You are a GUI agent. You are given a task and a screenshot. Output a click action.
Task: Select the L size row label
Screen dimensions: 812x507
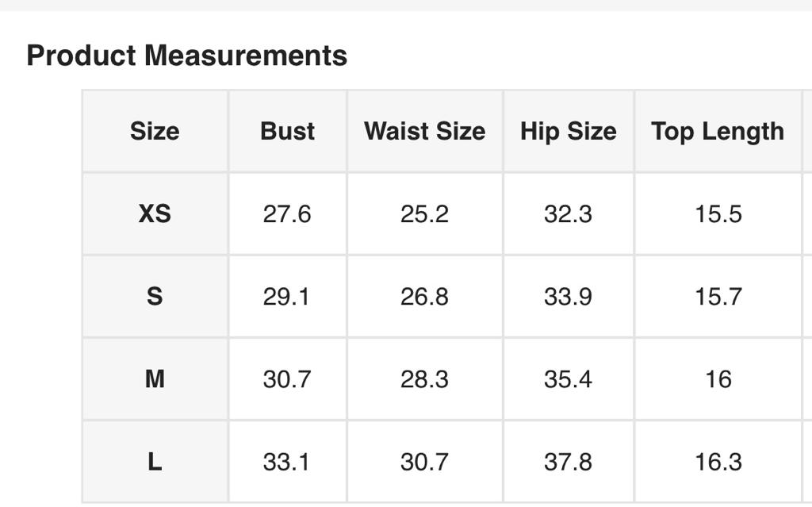pos(155,461)
